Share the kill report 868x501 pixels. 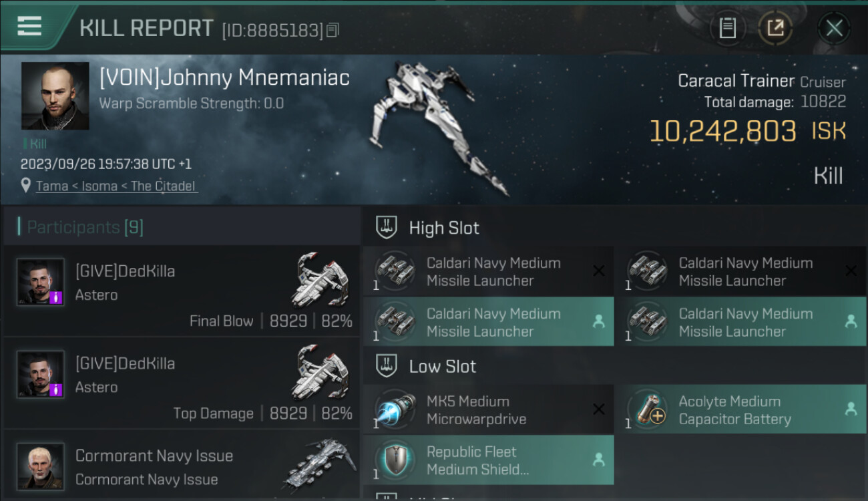pyautogui.click(x=775, y=28)
